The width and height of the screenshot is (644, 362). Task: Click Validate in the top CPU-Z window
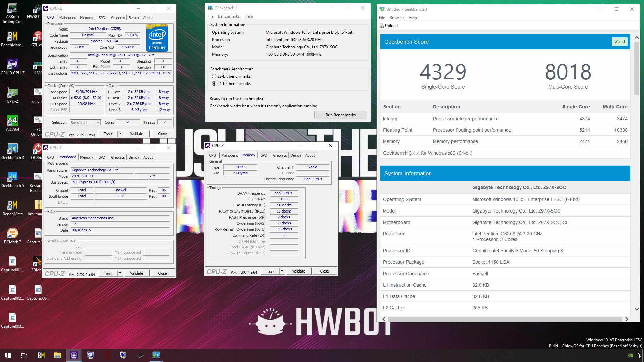137,134
